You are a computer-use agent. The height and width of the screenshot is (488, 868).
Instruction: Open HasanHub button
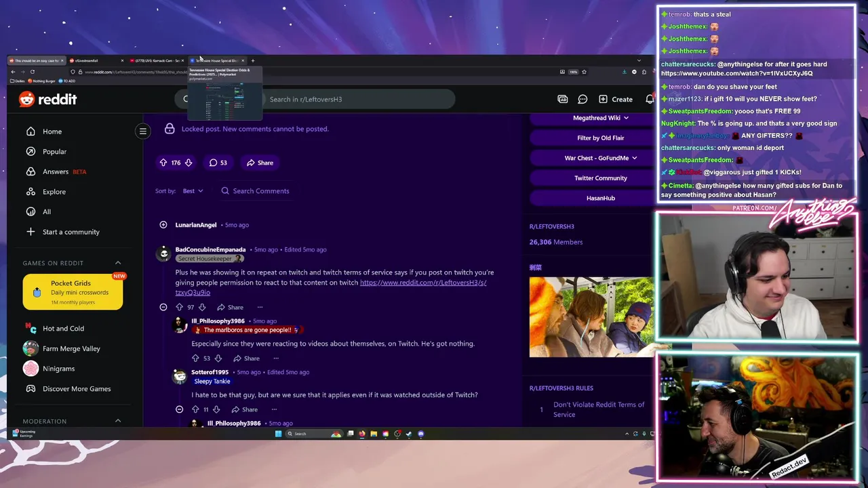[601, 198]
